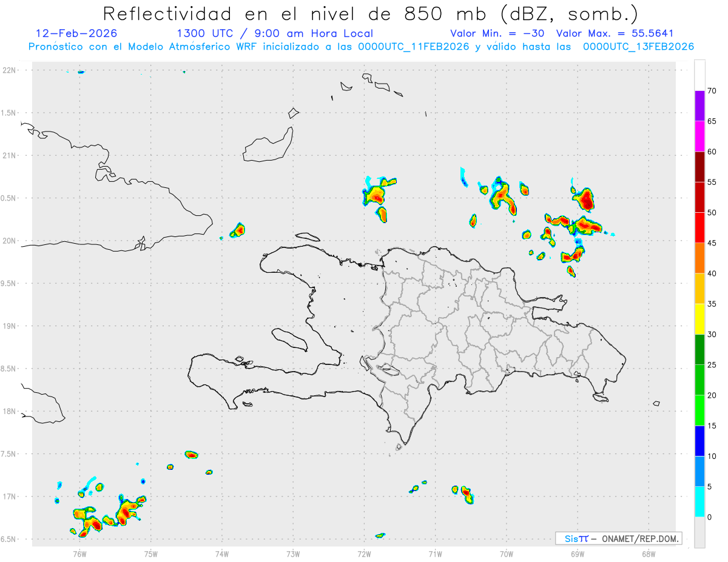Click the colorbar tick label '50'

712,213
